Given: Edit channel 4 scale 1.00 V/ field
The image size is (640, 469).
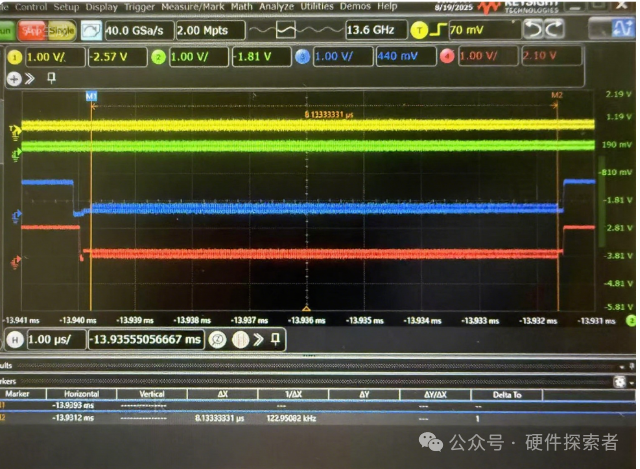Looking at the screenshot, I should coord(489,56).
